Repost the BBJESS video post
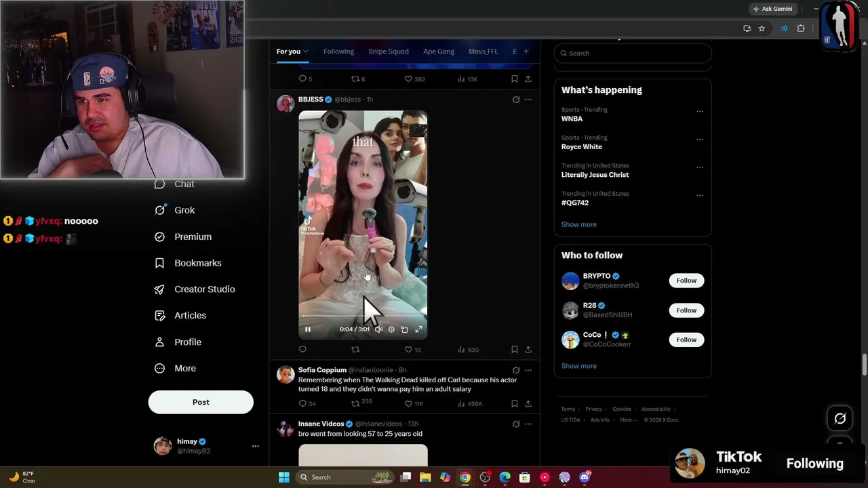 [355, 350]
